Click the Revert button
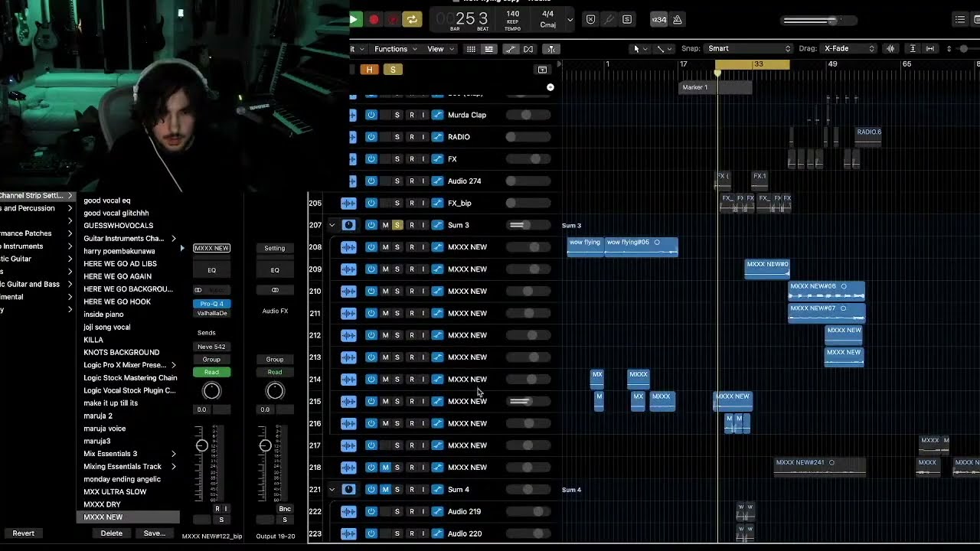The height and width of the screenshot is (551, 980). click(23, 533)
